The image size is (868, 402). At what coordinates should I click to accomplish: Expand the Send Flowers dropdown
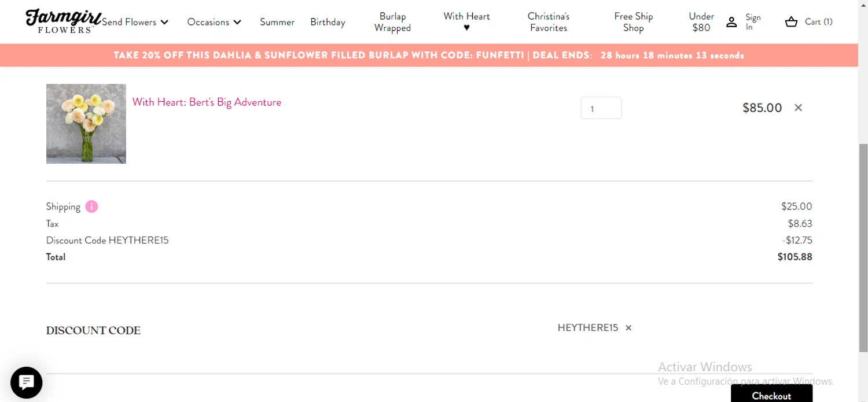tap(135, 22)
